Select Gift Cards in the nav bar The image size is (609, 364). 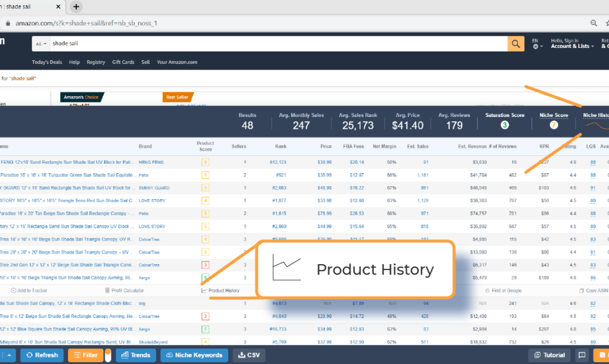123,62
